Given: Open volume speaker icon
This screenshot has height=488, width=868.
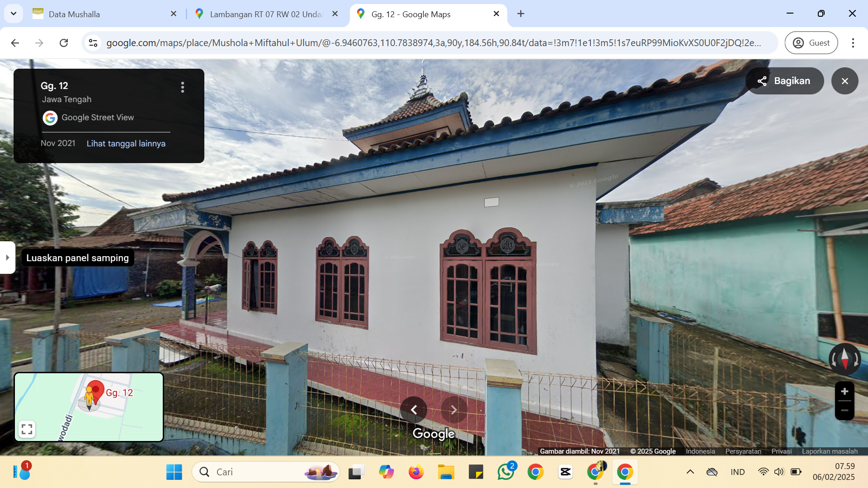Looking at the screenshot, I should point(779,472).
